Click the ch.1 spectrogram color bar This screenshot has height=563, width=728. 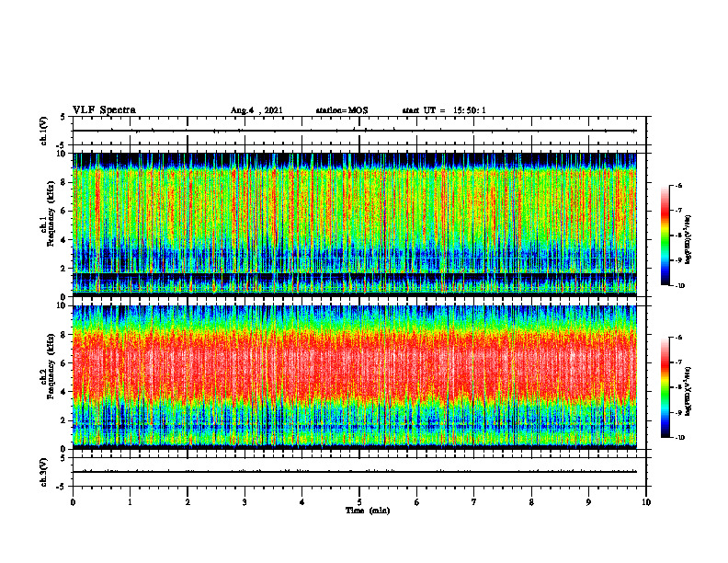pos(665,236)
